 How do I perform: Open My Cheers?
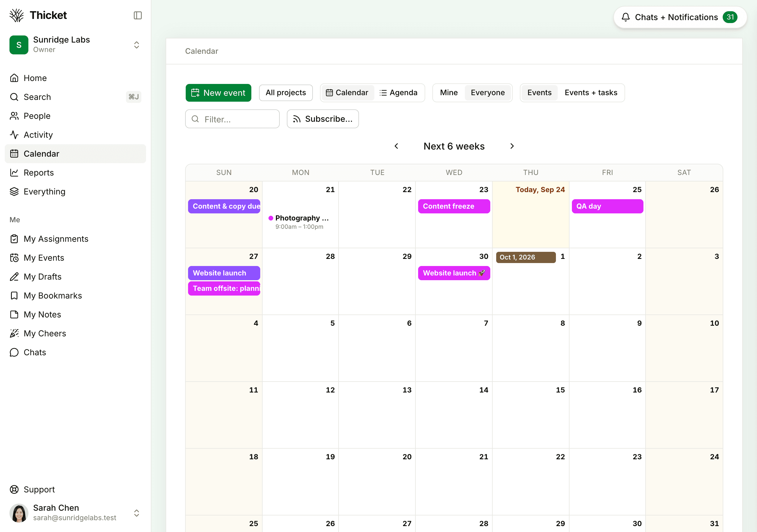pos(75,334)
